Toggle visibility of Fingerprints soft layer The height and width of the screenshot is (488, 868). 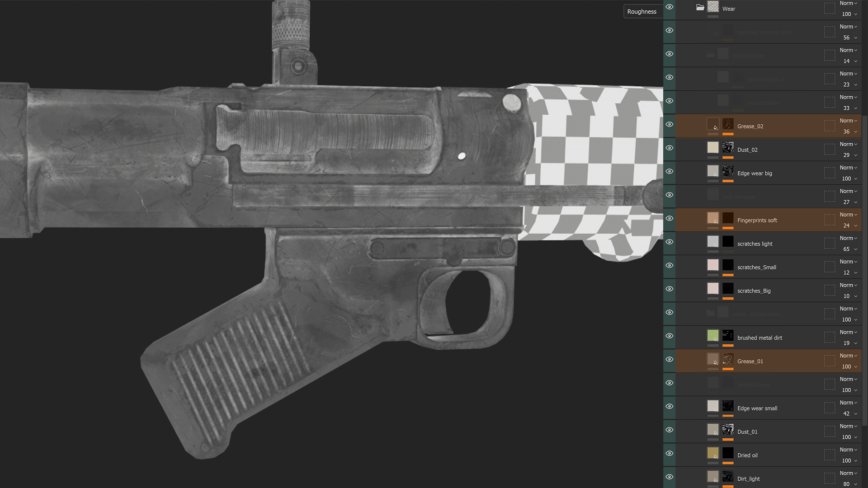click(670, 218)
